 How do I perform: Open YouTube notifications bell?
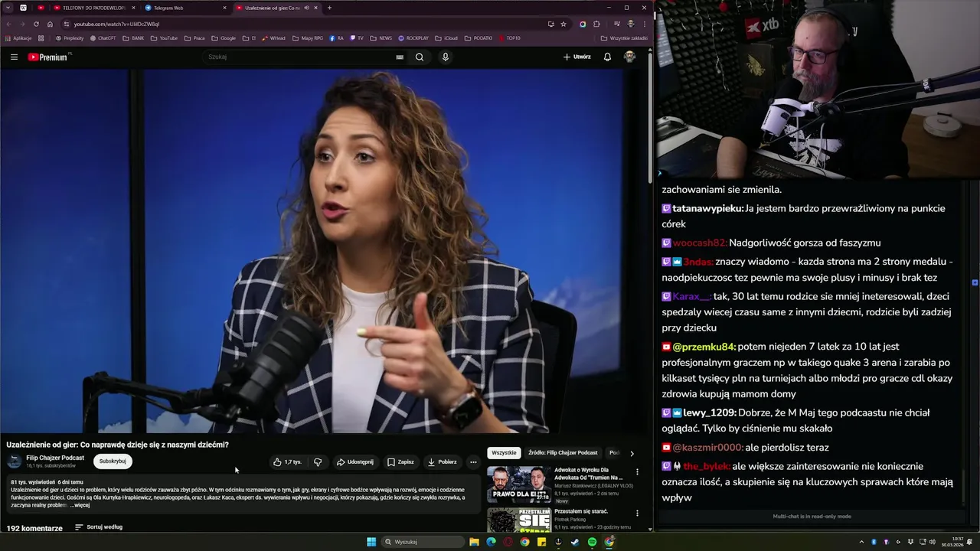coord(607,57)
